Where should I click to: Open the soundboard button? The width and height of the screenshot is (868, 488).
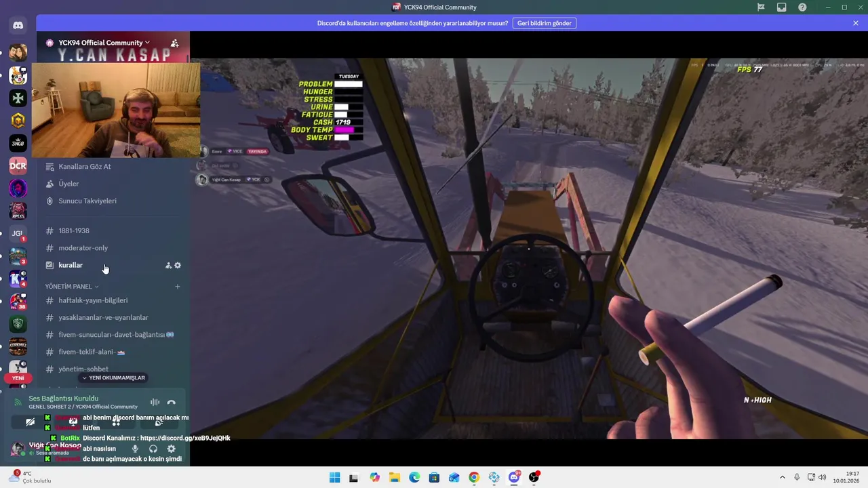(159, 422)
